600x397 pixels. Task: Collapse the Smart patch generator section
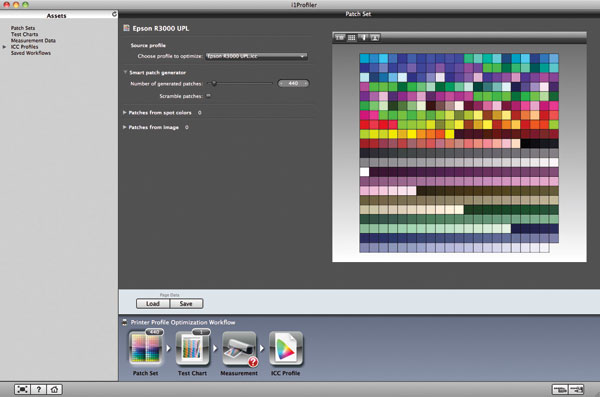[x=125, y=72]
